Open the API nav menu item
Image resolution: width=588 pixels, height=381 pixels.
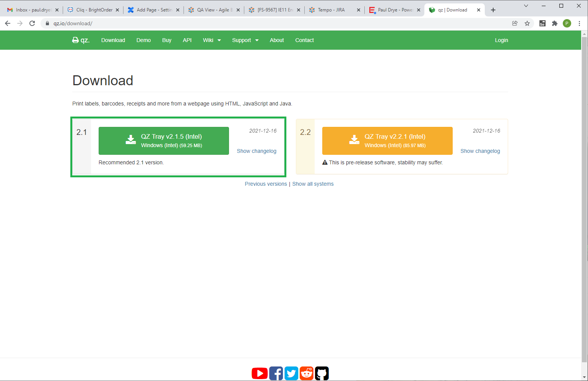(x=187, y=40)
